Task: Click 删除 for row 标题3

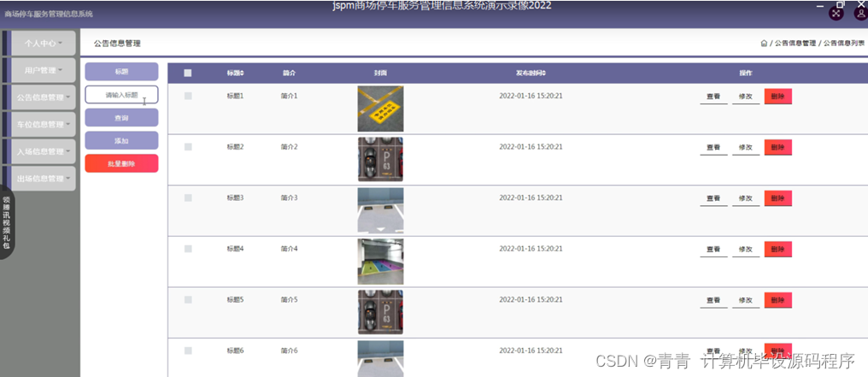Action: [x=777, y=198]
